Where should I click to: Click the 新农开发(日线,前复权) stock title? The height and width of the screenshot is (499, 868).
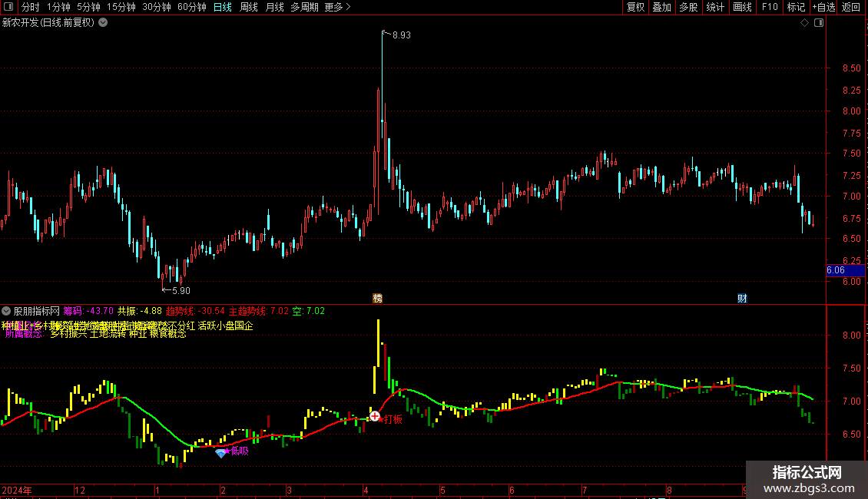pos(48,23)
